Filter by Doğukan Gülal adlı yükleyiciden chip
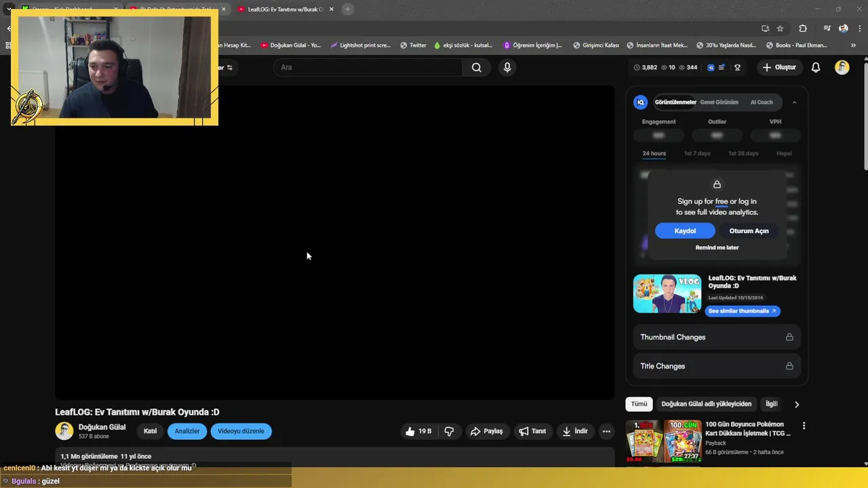The width and height of the screenshot is (868, 488). pyautogui.click(x=706, y=404)
